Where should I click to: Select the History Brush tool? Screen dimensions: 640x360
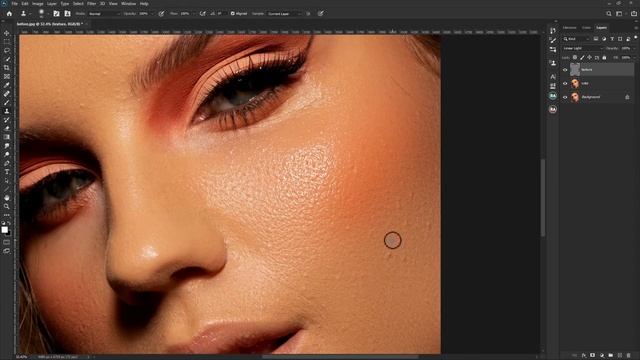click(7, 120)
